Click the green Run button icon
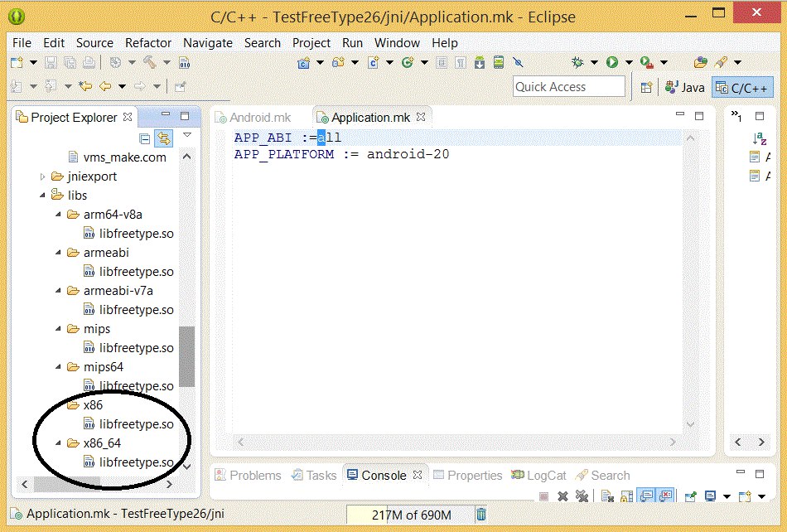787x532 pixels. point(612,63)
